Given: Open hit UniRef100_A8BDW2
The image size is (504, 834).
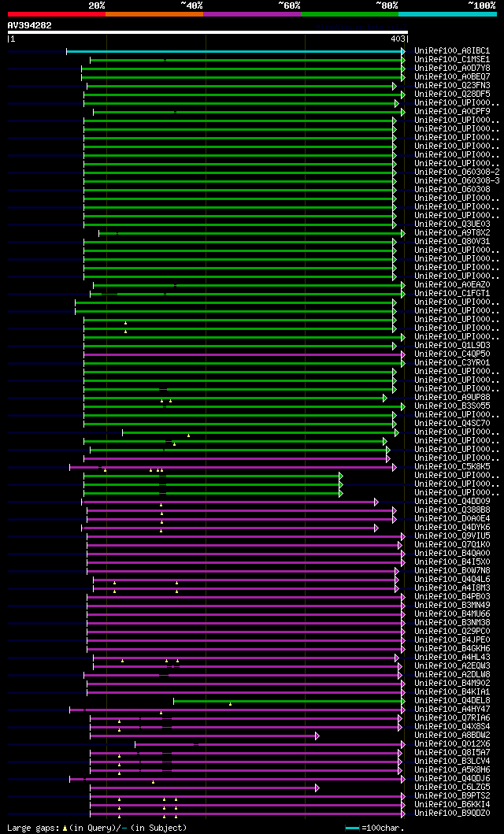Looking at the screenshot, I should [x=453, y=736].
